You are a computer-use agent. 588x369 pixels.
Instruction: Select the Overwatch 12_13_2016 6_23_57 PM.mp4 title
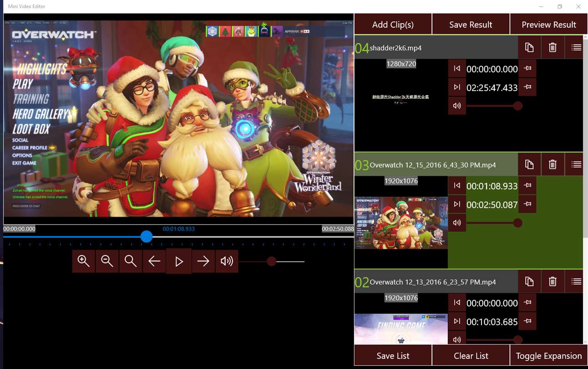point(433,282)
